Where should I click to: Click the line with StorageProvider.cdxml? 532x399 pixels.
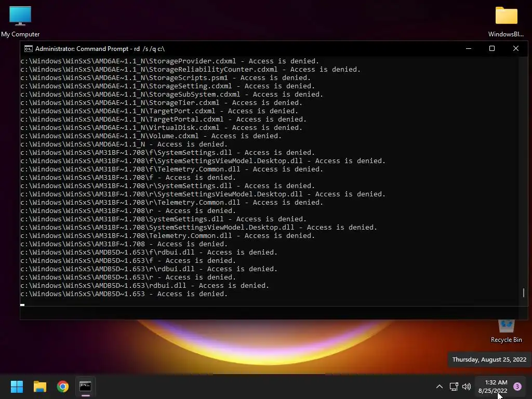170,61
